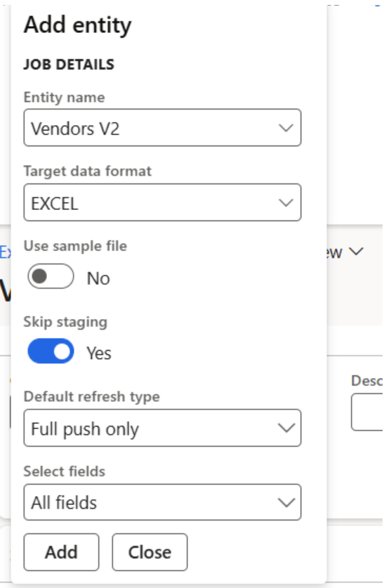This screenshot has width=384, height=588.
Task: Disable the Skip staging toggle
Action: click(x=51, y=351)
